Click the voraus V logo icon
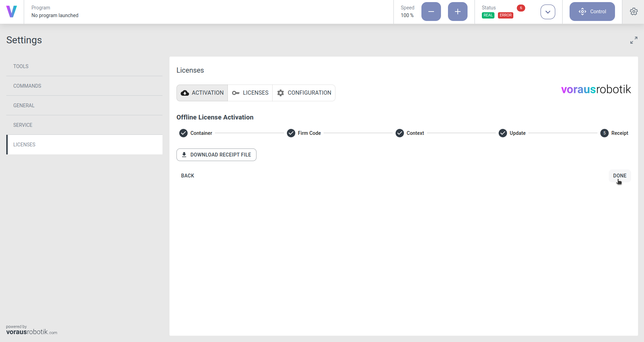Image resolution: width=644 pixels, height=342 pixels. (x=12, y=12)
